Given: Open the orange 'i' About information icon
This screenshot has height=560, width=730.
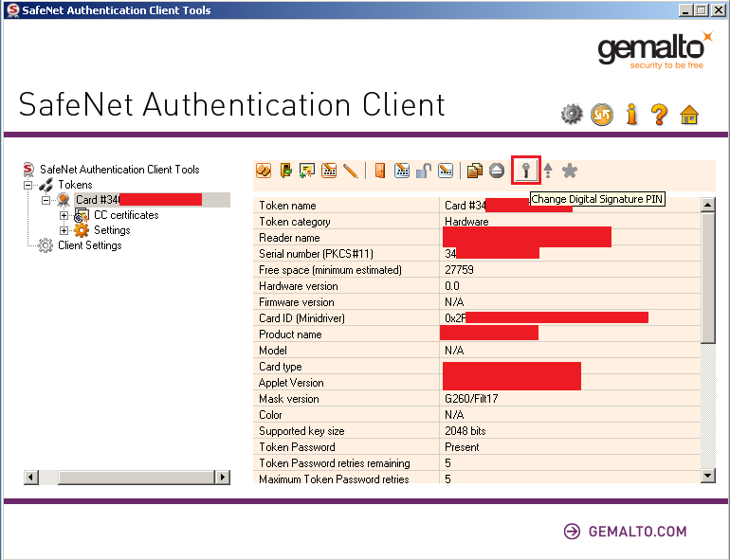Looking at the screenshot, I should pyautogui.click(x=631, y=115).
